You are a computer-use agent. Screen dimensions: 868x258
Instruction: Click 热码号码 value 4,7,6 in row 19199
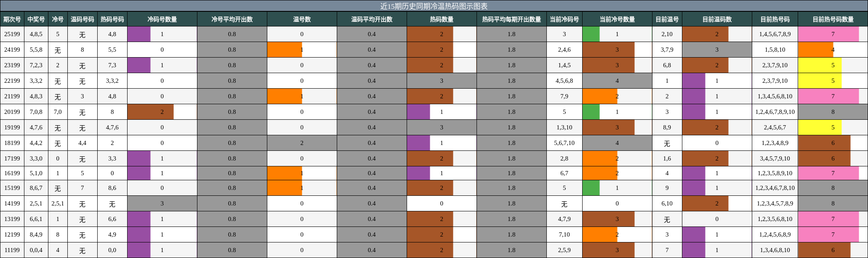112,127
